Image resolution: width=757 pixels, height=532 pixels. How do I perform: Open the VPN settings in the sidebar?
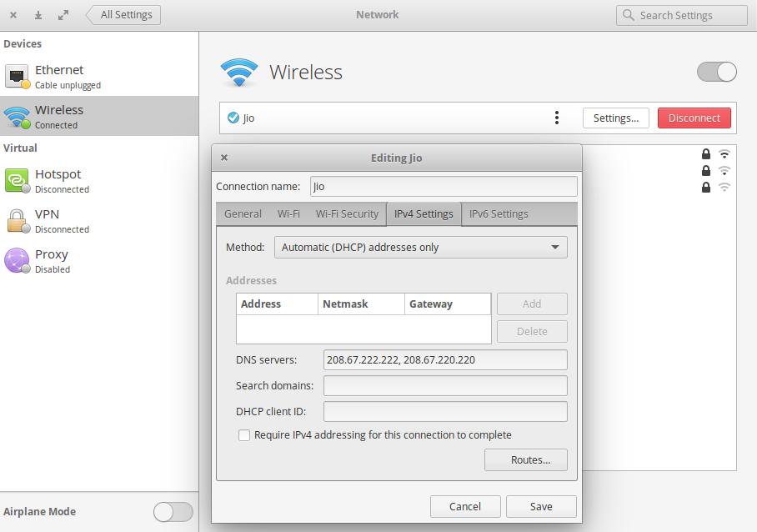point(48,220)
